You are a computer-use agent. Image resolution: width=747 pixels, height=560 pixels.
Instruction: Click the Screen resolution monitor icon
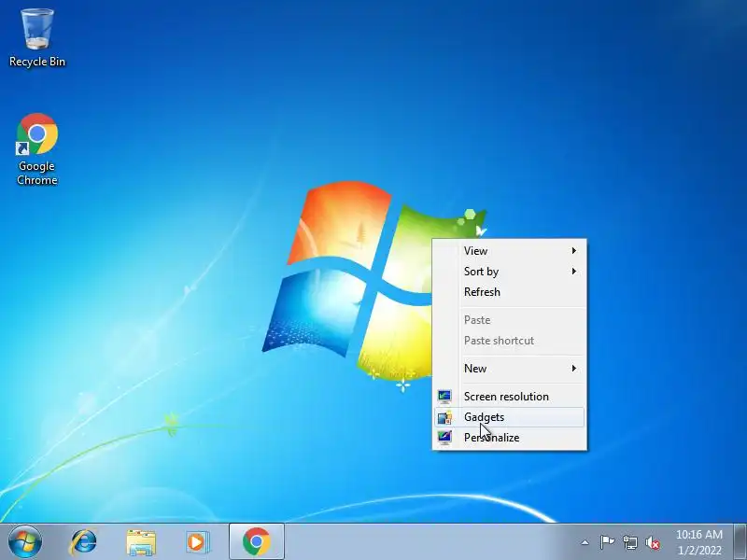tap(444, 397)
